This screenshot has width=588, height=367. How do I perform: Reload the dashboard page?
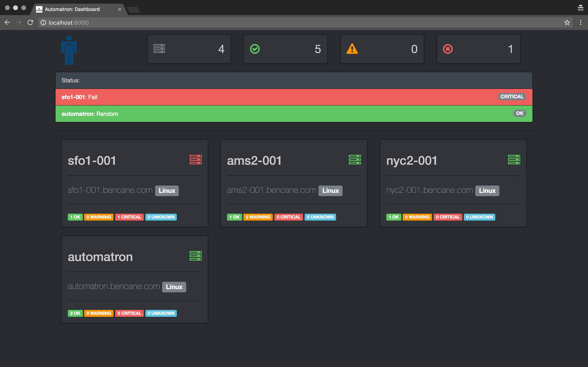(30, 23)
